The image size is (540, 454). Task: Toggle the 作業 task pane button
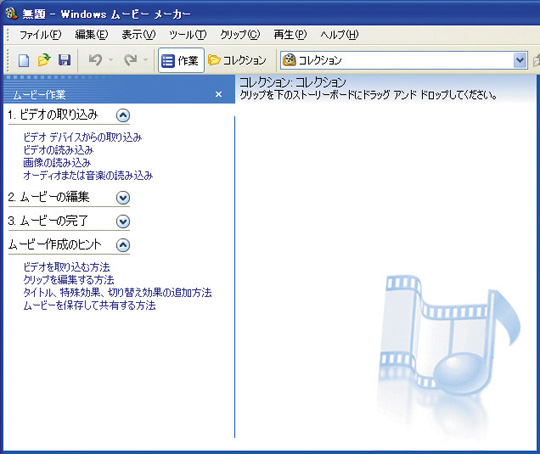[x=181, y=60]
